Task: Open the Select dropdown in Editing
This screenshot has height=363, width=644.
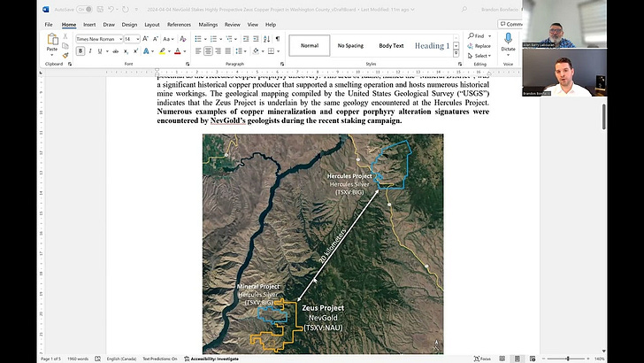Action: tap(479, 56)
